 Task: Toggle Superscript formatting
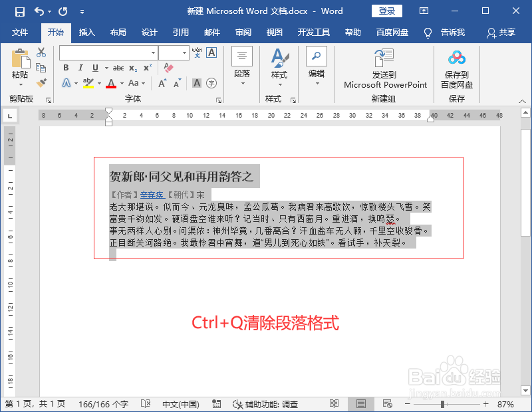click(x=148, y=68)
